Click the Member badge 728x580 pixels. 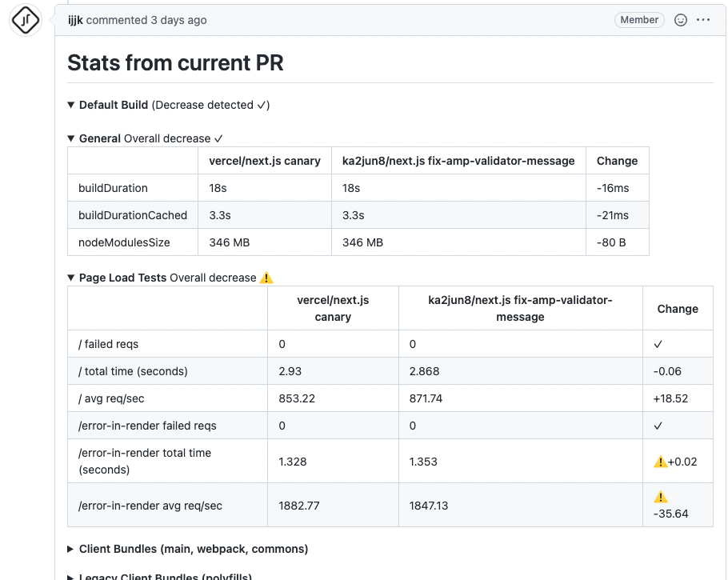click(639, 20)
